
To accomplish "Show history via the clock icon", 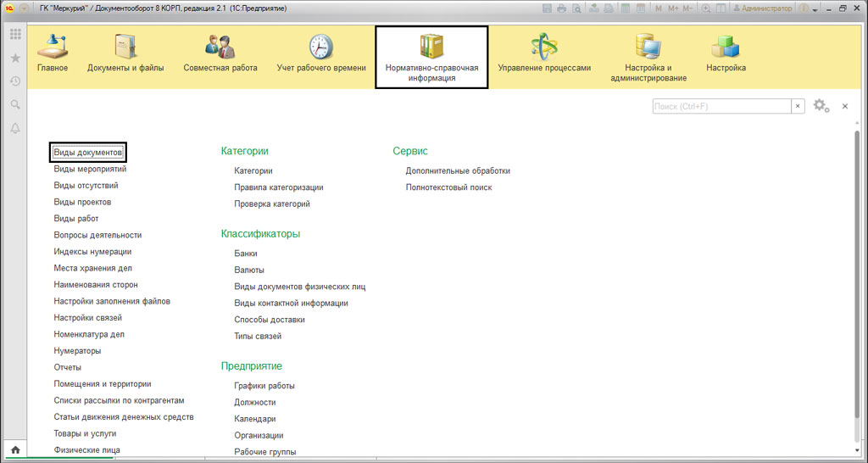I will (14, 81).
